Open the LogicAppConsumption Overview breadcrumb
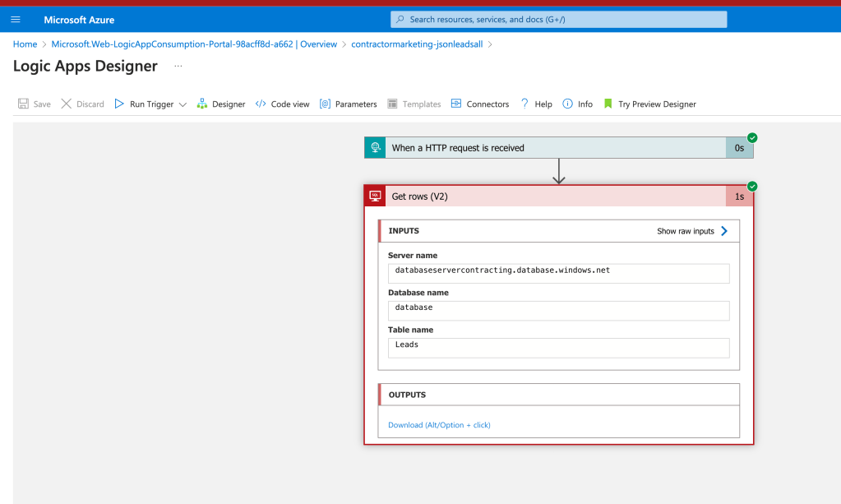Viewport: 841px width, 504px height. pyautogui.click(x=194, y=44)
